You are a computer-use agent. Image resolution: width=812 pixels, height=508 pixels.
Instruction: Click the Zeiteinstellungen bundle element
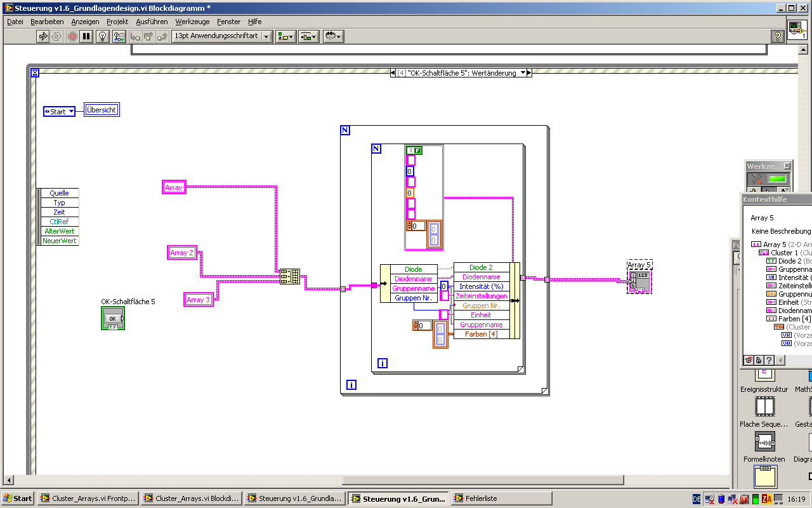pos(481,296)
